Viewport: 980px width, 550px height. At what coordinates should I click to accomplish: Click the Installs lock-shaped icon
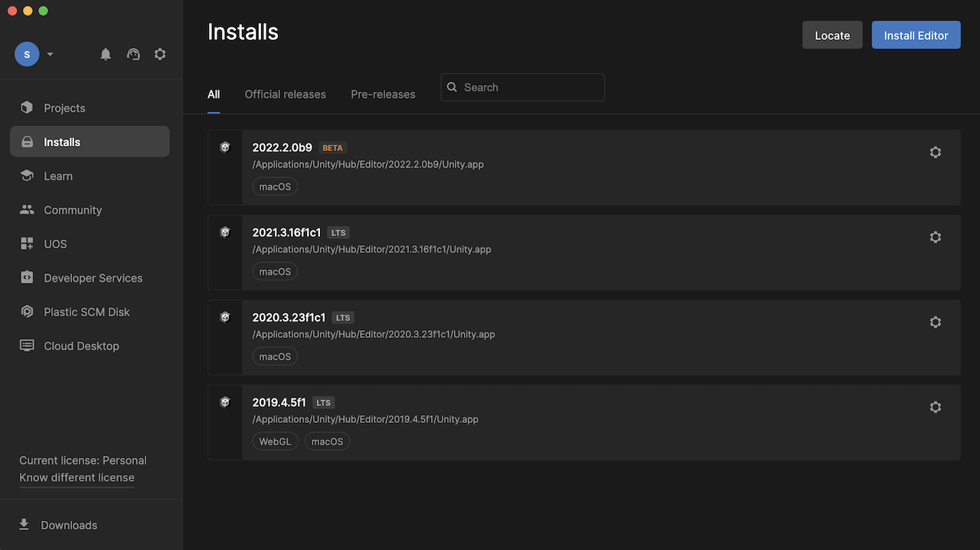point(27,142)
